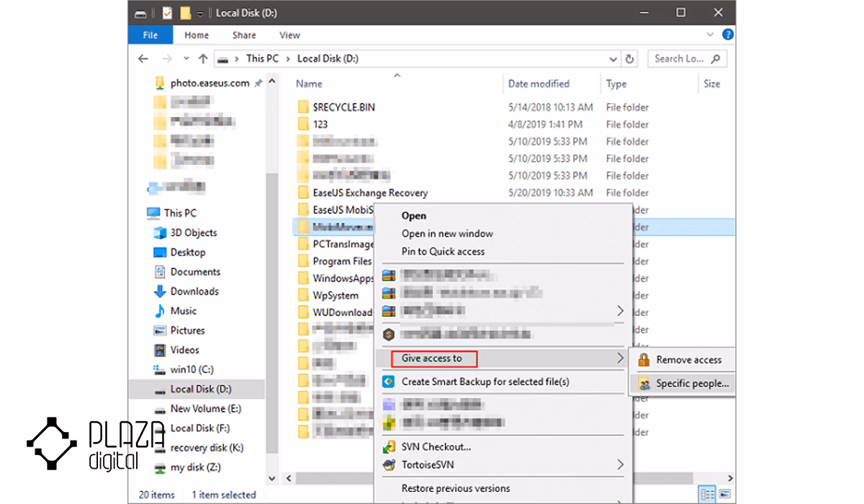This screenshot has height=504, width=864.
Task: Click Local Disk (D:) breadcrumb in address bar
Action: (328, 59)
